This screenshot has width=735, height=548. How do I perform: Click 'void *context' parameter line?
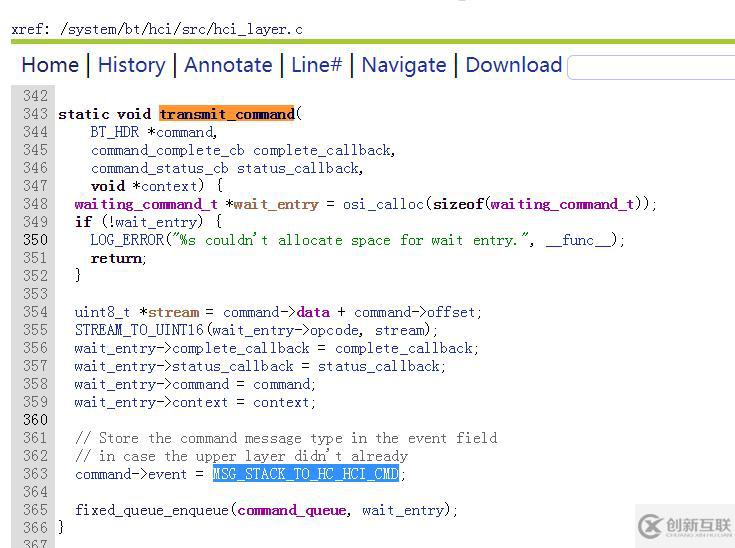157,186
